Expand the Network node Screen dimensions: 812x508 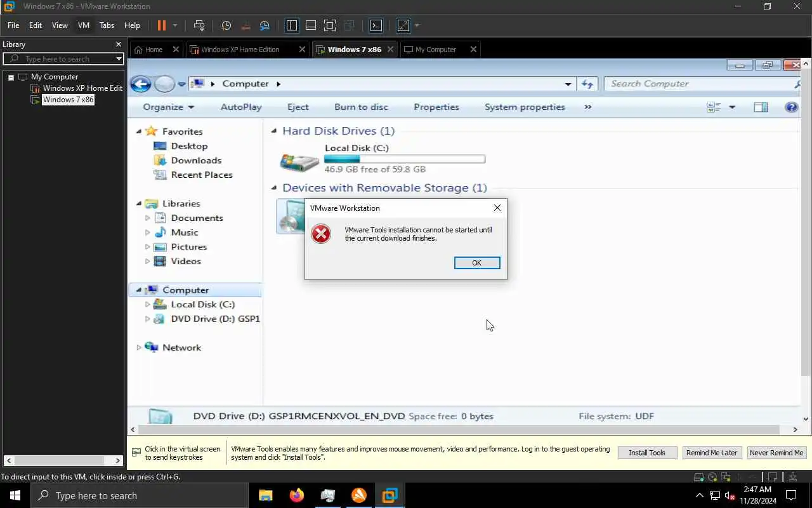[x=139, y=347]
